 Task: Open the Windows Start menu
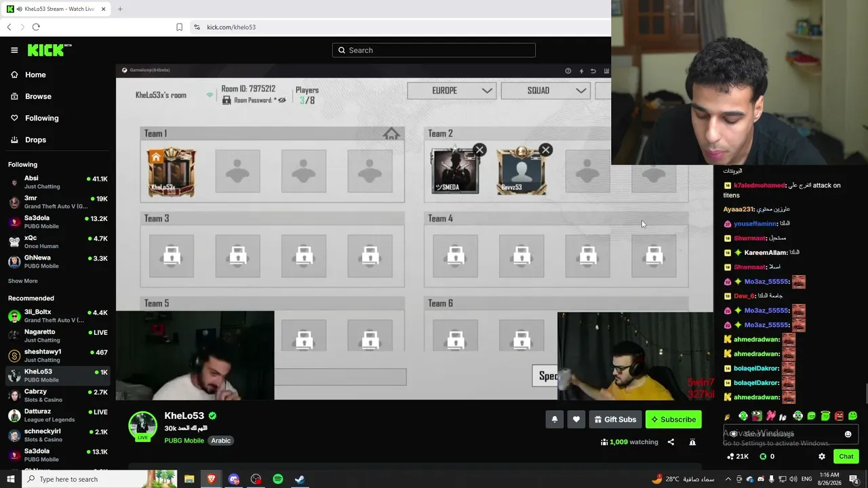pos(11,479)
